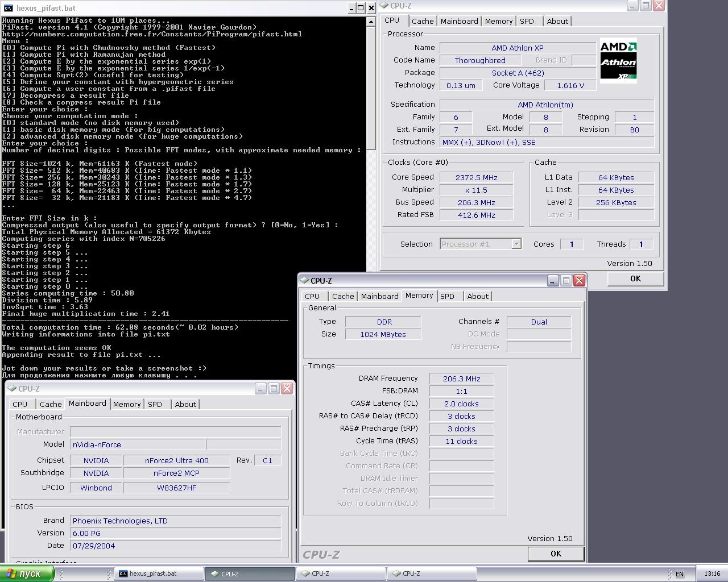Image resolution: width=728 pixels, height=582 pixels.
Task: Click the taskbar clock showing 13:16
Action: [x=712, y=574]
